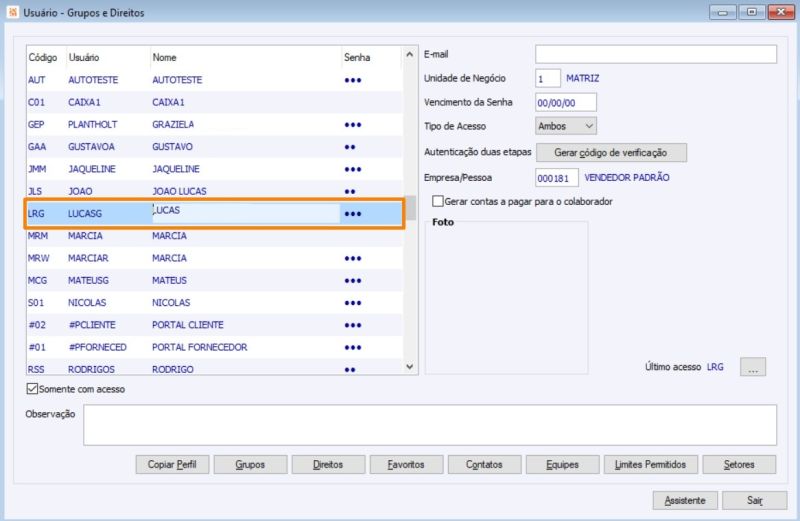Screen dimensions: 800x521
Task: Open the Setores button
Action: [739, 464]
